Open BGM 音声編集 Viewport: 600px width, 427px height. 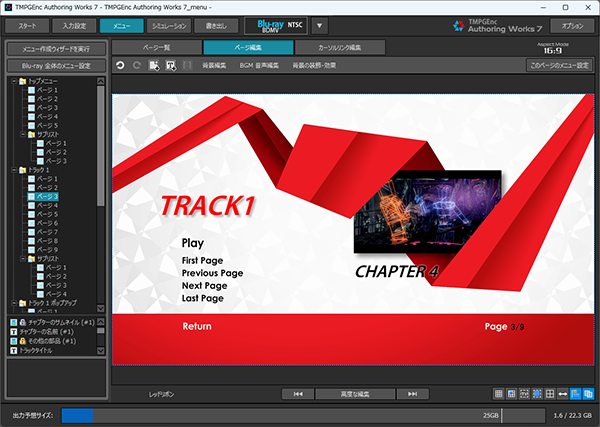click(x=259, y=65)
